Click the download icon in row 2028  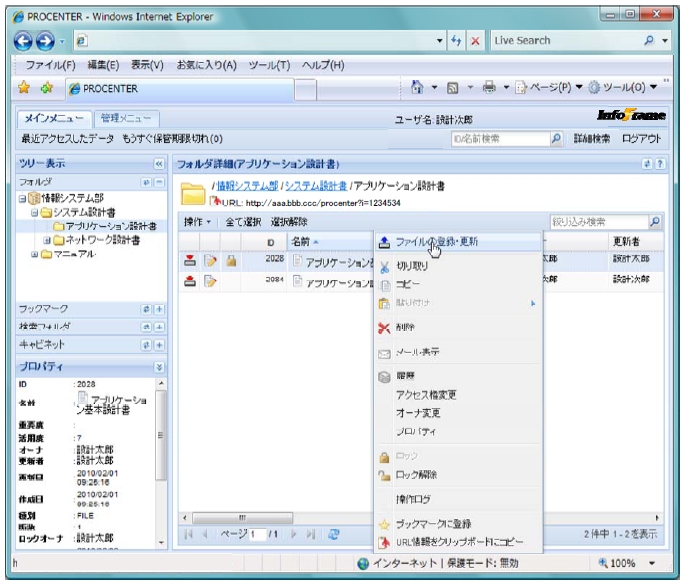[x=190, y=260]
